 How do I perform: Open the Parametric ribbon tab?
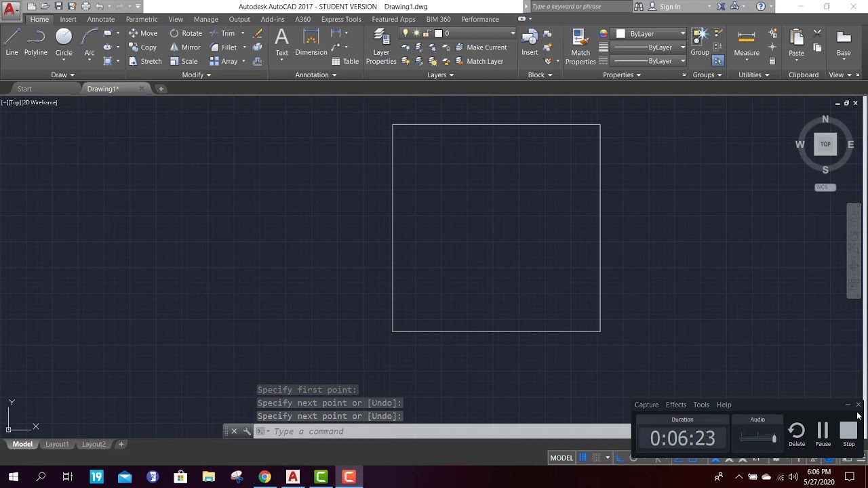[x=142, y=19]
